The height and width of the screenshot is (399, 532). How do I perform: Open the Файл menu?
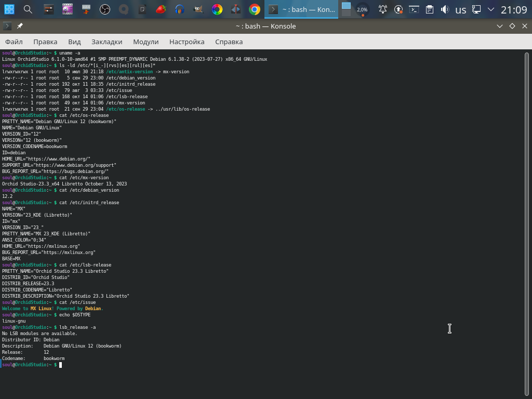coord(14,42)
